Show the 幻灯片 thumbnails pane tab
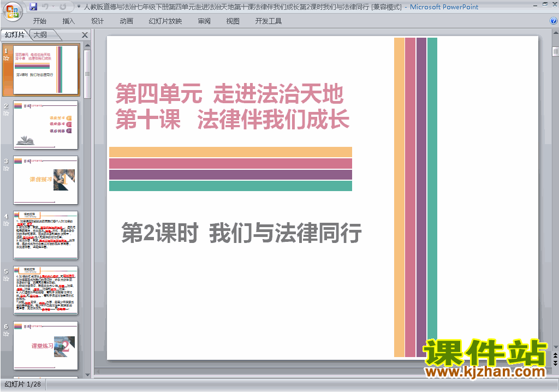Viewport: 559px width, 392px height. [x=15, y=34]
